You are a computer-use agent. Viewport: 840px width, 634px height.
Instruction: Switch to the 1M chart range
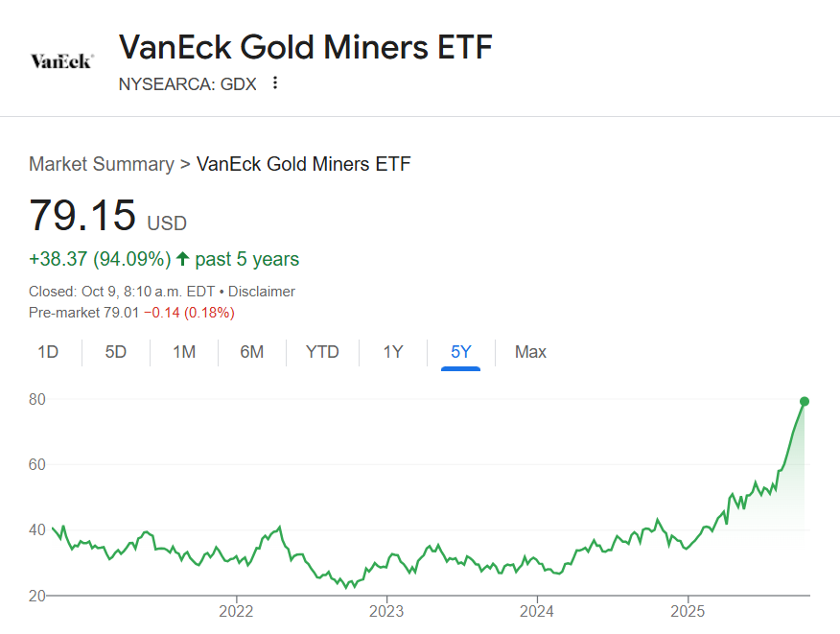(184, 352)
